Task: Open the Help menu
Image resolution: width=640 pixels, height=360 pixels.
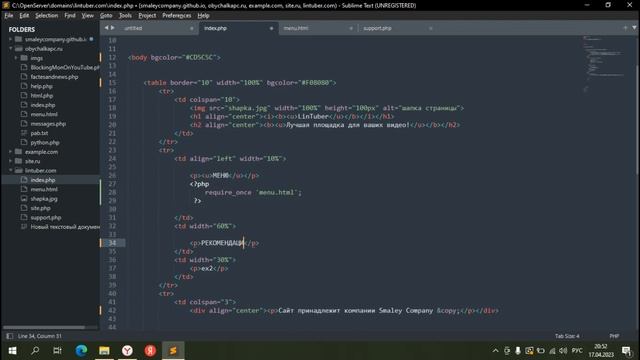Action: 203,16
